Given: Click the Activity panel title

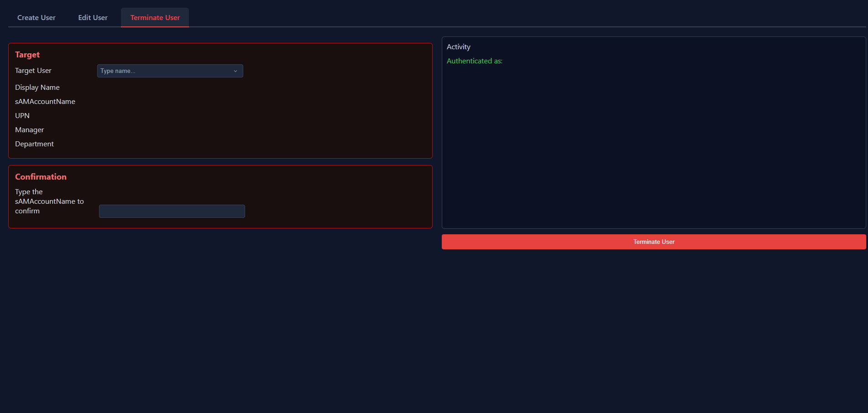Looking at the screenshot, I should [x=459, y=47].
